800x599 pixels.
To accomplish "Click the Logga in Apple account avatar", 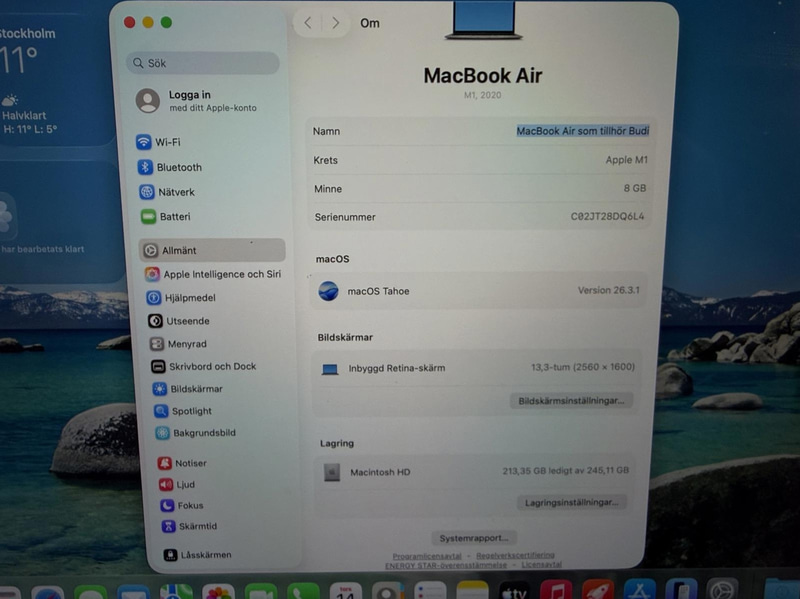I will pyautogui.click(x=147, y=101).
